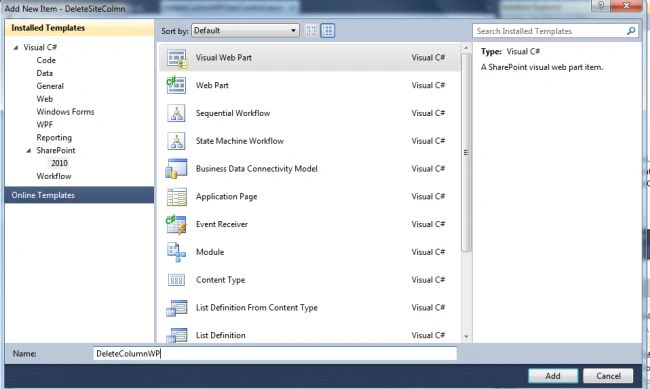Click the Add button
The width and height of the screenshot is (650, 389).
pos(553,376)
